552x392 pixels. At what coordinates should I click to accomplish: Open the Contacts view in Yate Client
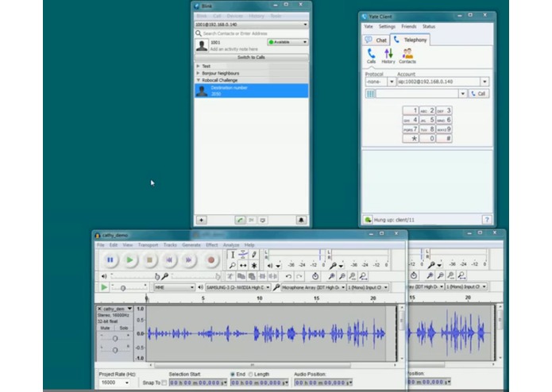pyautogui.click(x=407, y=56)
